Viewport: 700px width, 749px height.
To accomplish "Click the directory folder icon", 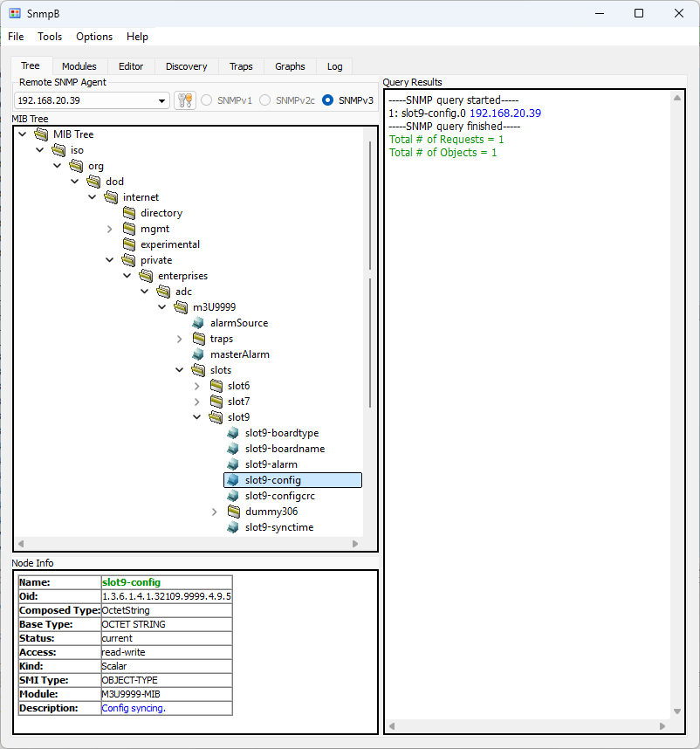I will [x=129, y=213].
